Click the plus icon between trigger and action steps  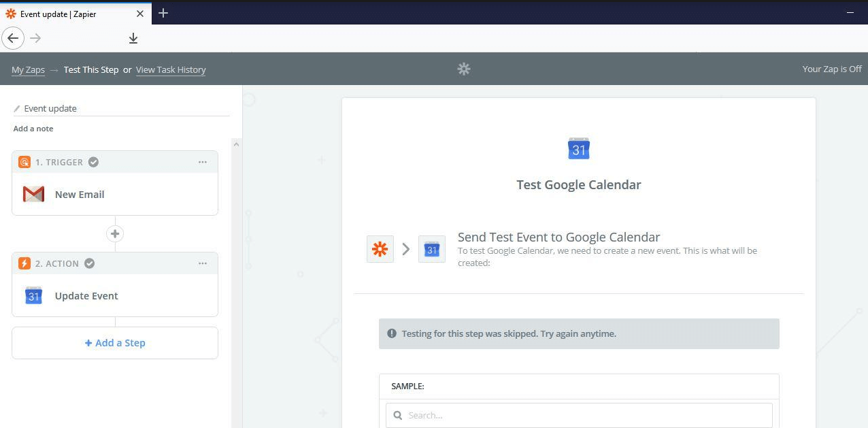[x=115, y=233]
